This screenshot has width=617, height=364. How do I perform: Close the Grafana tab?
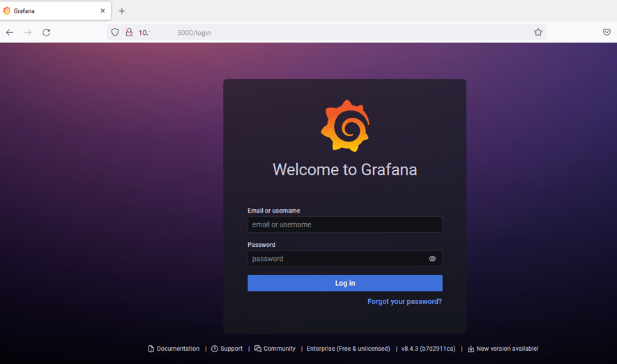(102, 10)
